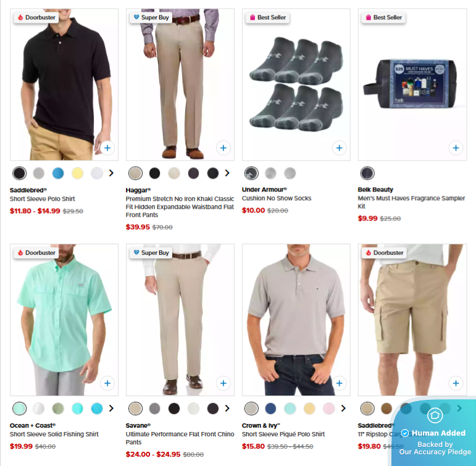This screenshot has height=466, width=476.
Task: Show more colors for Ocean + Coast shirt
Action: pos(111,409)
